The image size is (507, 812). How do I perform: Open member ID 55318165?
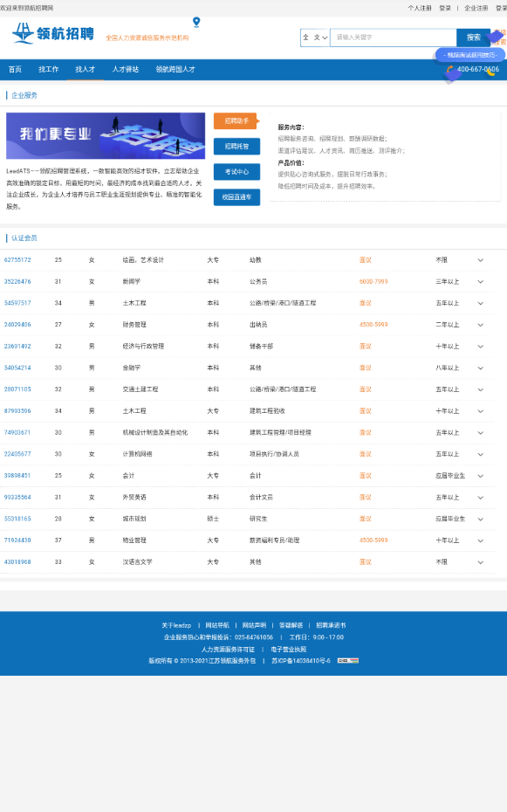point(17,519)
